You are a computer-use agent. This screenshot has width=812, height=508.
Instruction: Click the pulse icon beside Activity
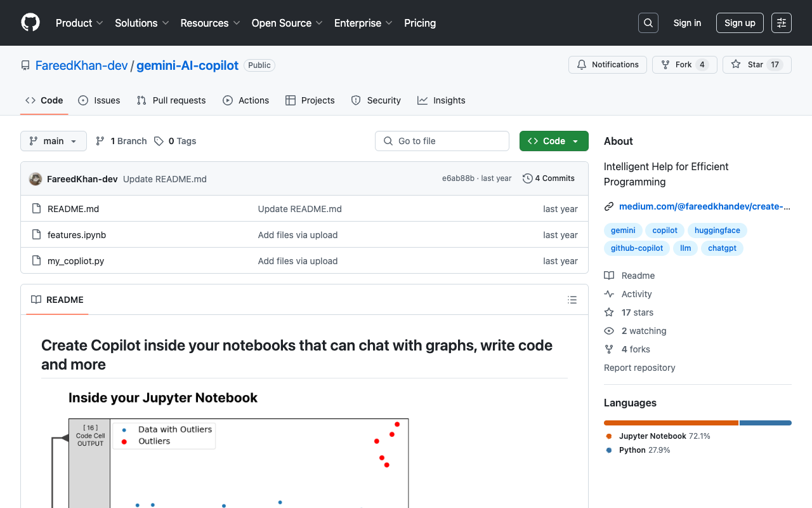pos(609,294)
